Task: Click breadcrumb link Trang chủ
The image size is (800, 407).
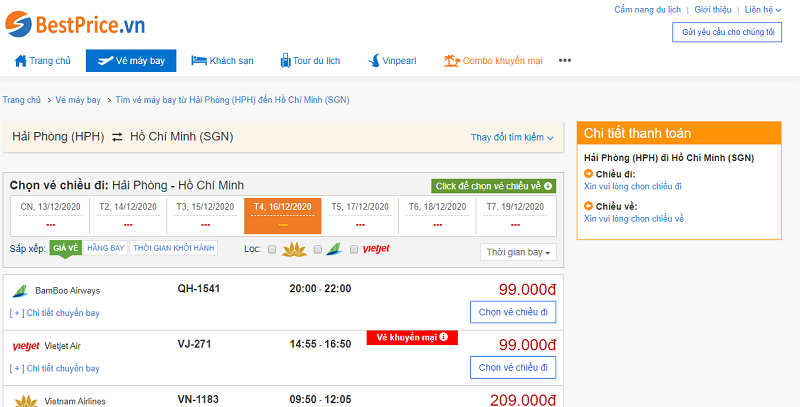Action: tap(21, 100)
